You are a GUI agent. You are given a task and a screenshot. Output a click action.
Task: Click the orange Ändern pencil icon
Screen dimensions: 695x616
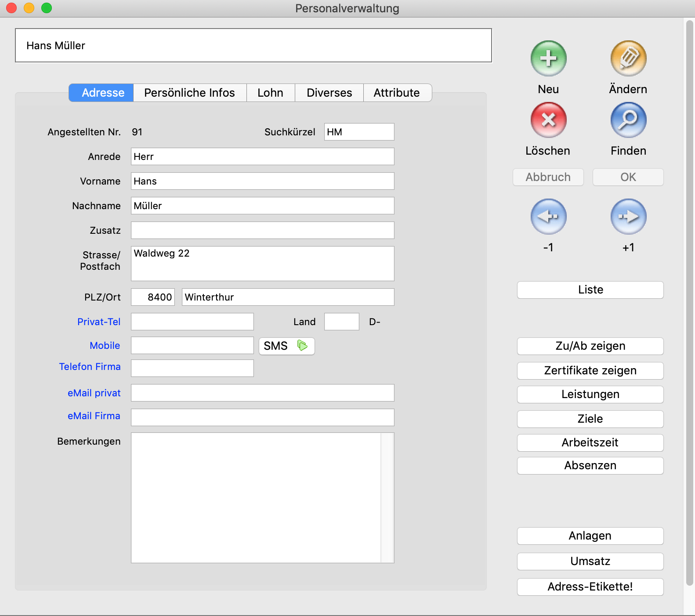(x=628, y=58)
